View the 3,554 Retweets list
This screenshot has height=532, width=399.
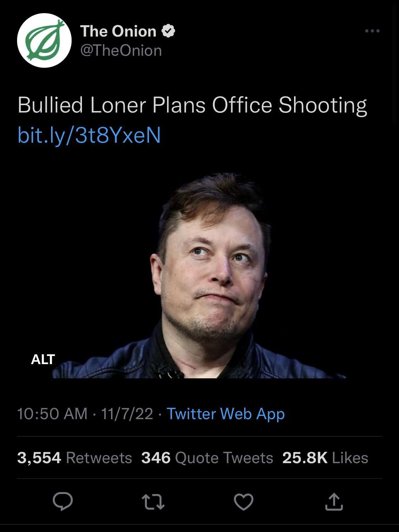pyautogui.click(x=74, y=458)
